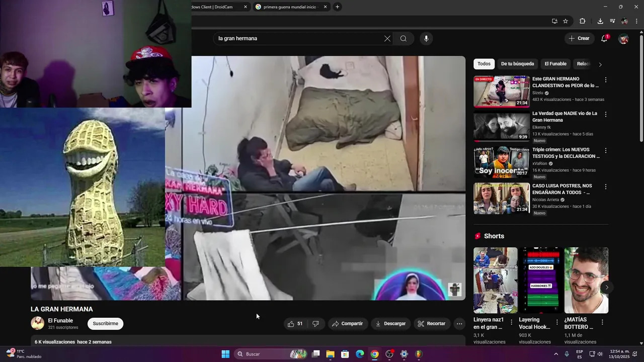
Task: Open options for CASO LUISA POSTRES video
Action: (606, 187)
